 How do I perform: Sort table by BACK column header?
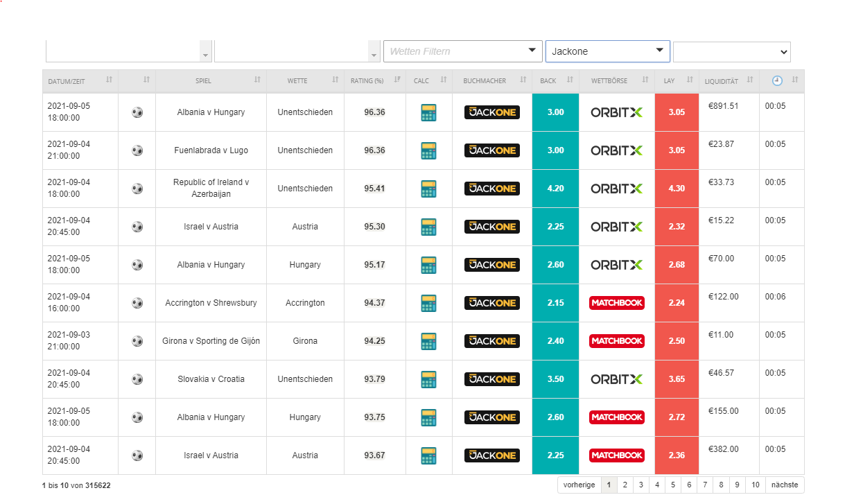coord(555,80)
